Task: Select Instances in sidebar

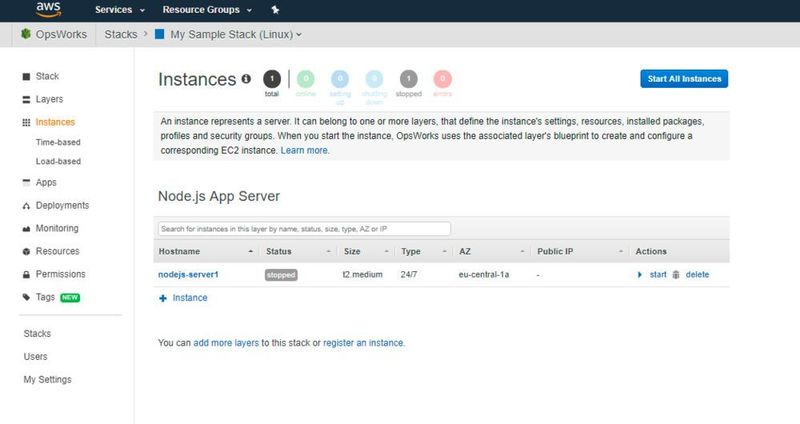Action: tap(55, 122)
